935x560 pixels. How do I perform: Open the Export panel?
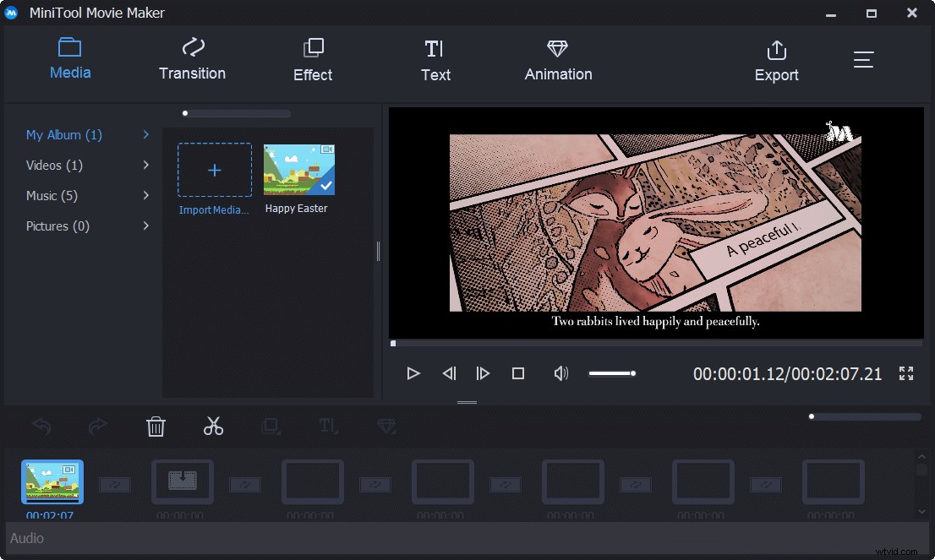point(776,59)
